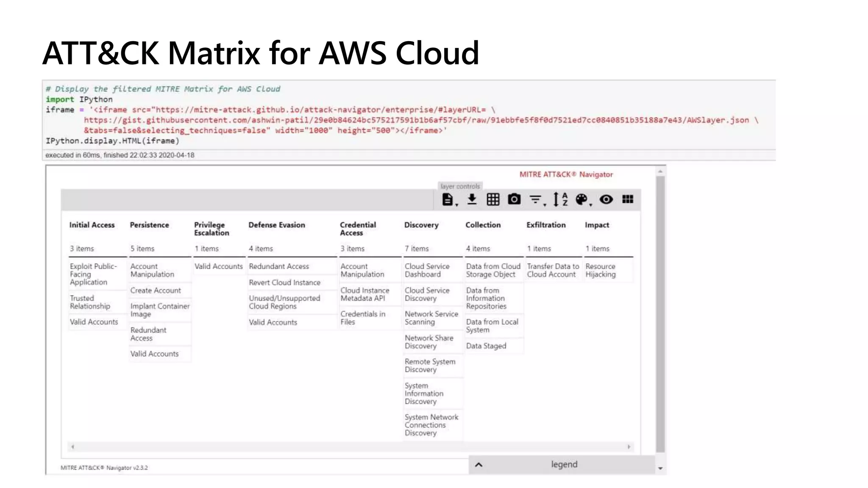Click inside the notebook code cell
This screenshot has height=488, width=868.
[409, 115]
